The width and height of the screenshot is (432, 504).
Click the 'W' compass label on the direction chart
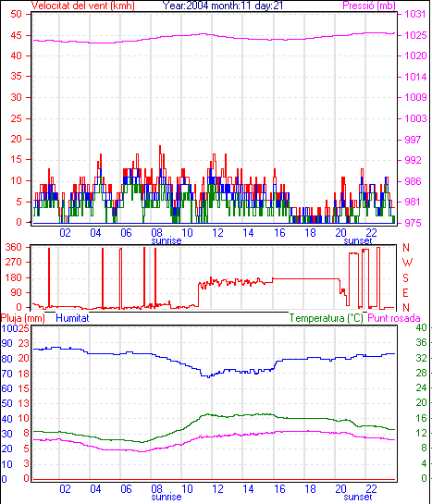407,263
